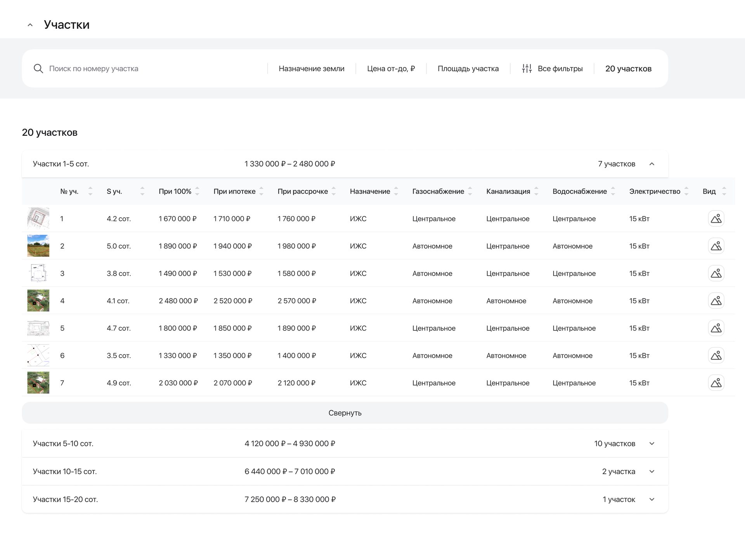Click the 10 участков count label
The height and width of the screenshot is (560, 745).
tap(615, 444)
